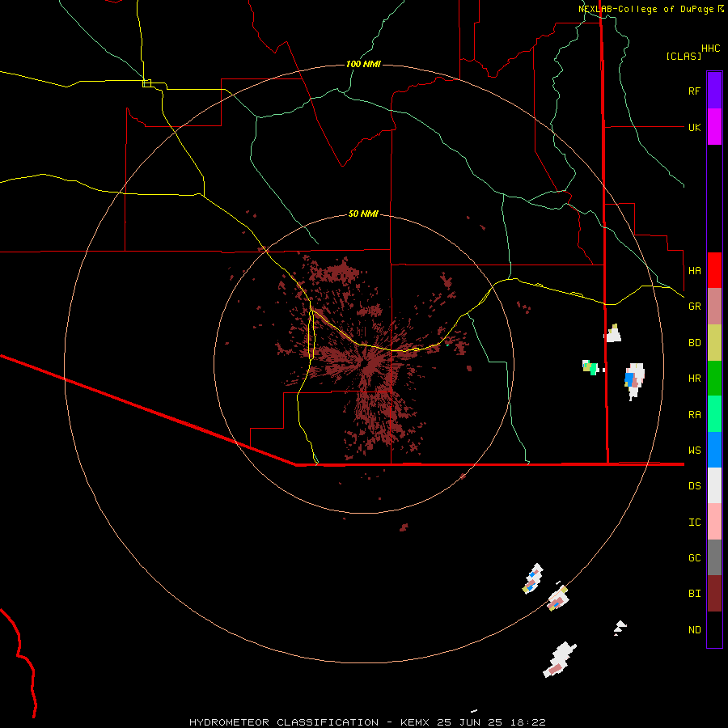The image size is (728, 728).
Task: Select the GC gray legend swatch
Action: coord(714,557)
